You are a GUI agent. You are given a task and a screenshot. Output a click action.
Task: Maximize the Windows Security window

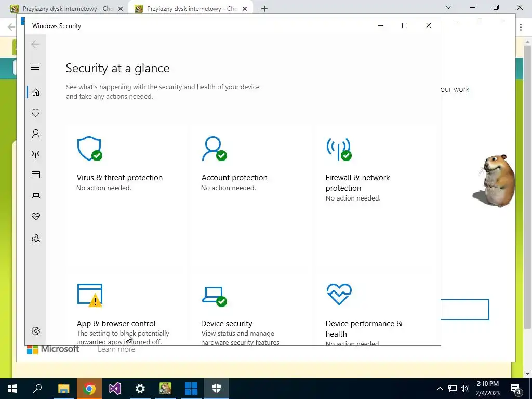404,25
